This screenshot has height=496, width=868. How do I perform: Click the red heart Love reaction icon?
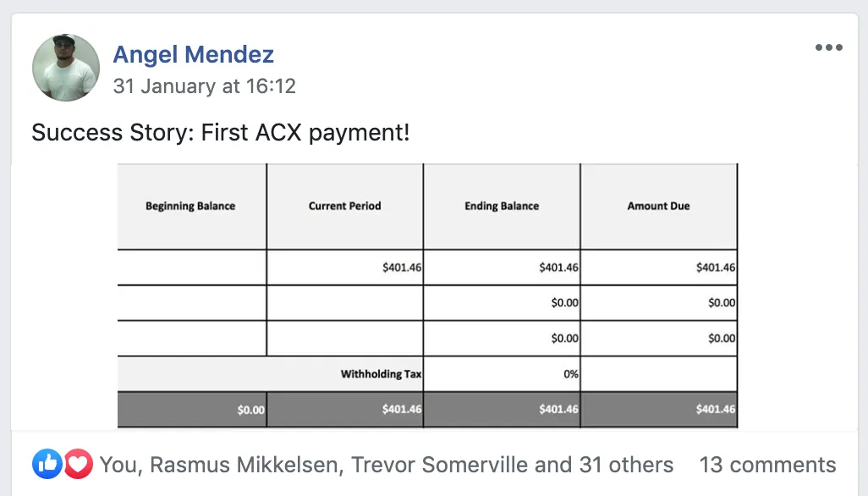(x=79, y=464)
